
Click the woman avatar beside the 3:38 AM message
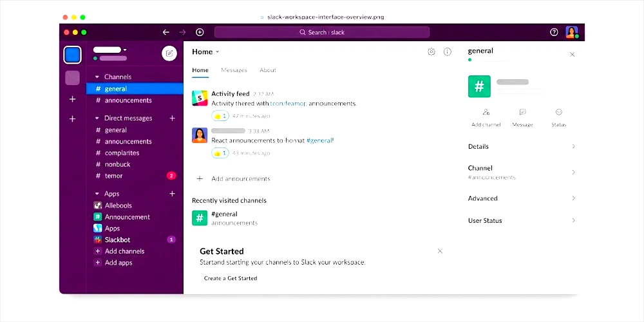(200, 135)
